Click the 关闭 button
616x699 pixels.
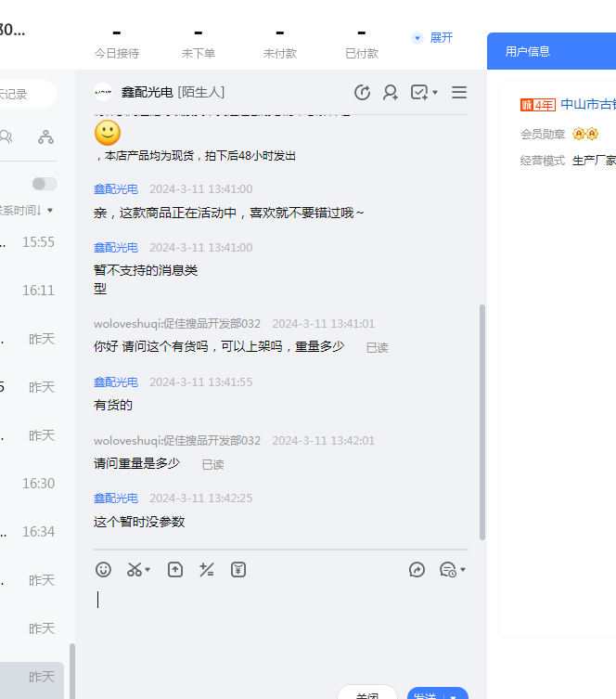pos(367,694)
